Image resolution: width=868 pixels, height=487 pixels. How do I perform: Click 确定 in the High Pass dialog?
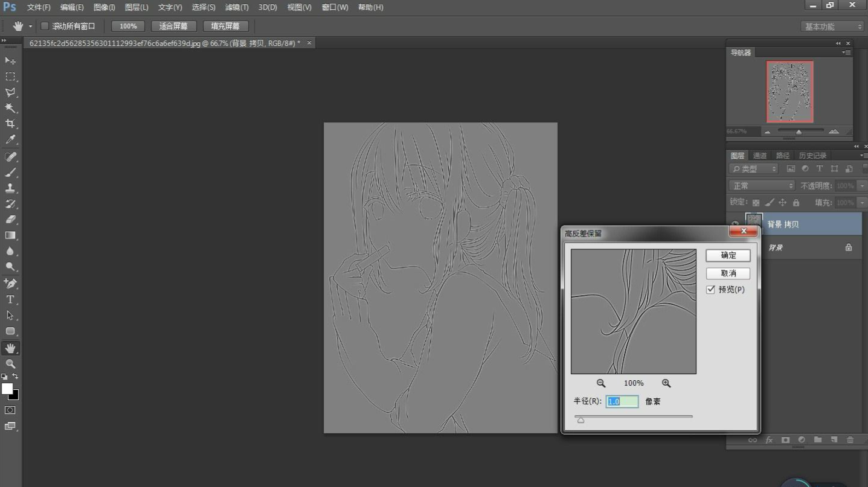pos(728,255)
